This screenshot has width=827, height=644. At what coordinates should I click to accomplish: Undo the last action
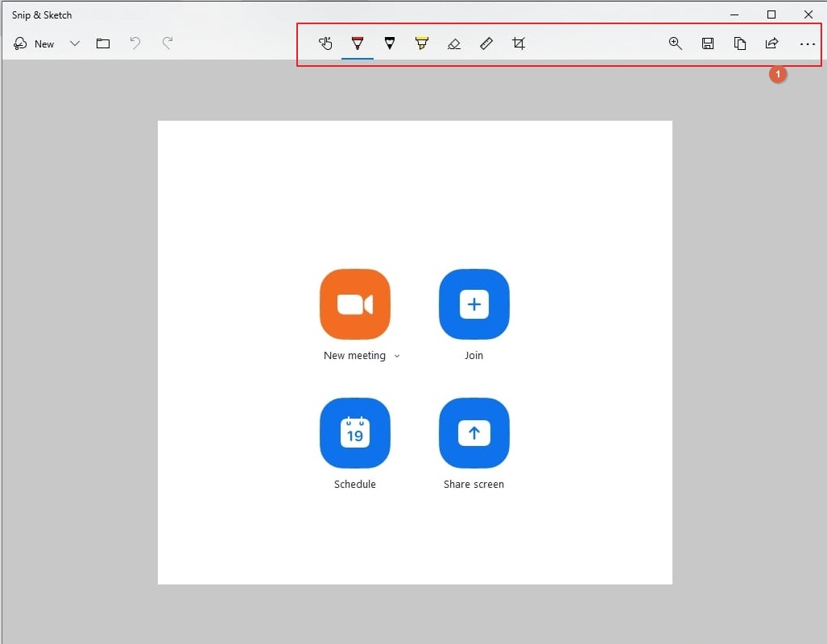click(x=135, y=43)
